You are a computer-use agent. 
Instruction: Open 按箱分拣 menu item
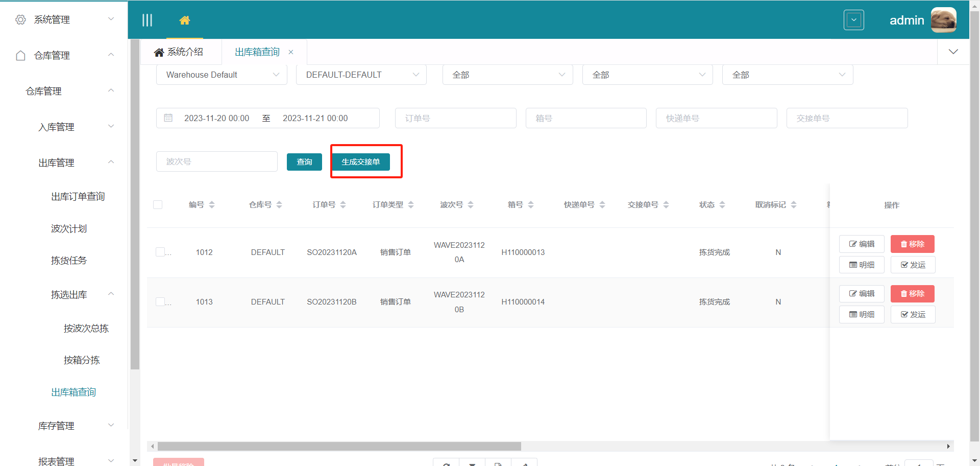[82, 360]
